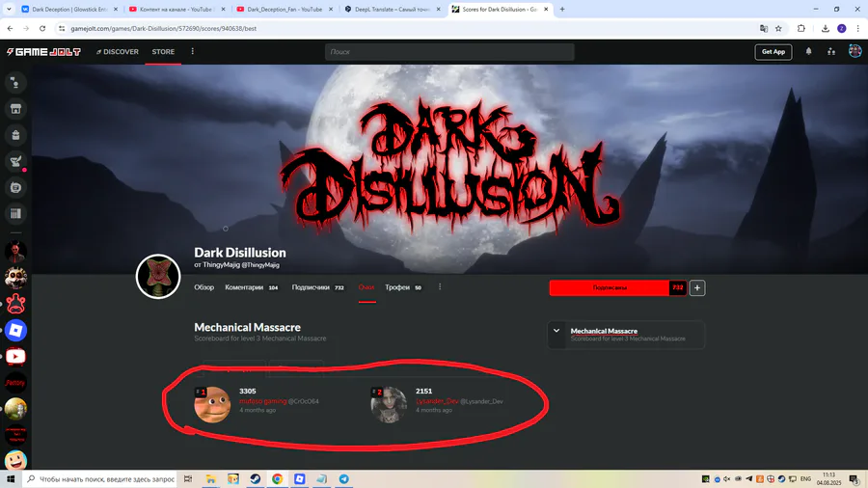
Task: Toggle the ENG input language indicator
Action: point(806,478)
